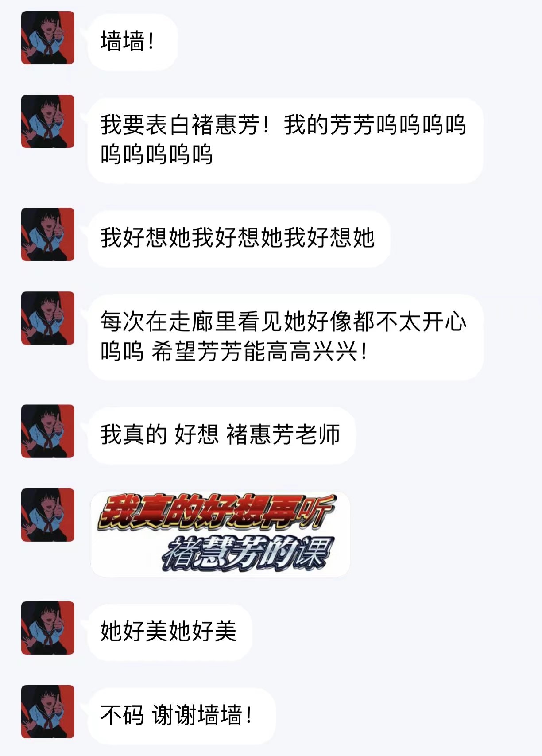Open the profile avatar beside 我好想她 message
542x756 pixels.
coord(48,234)
